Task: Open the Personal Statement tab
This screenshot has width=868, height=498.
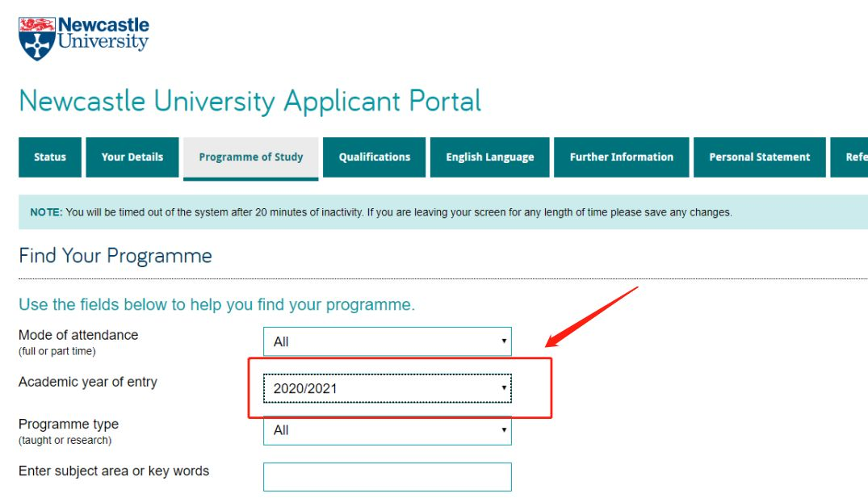Action: pos(760,157)
